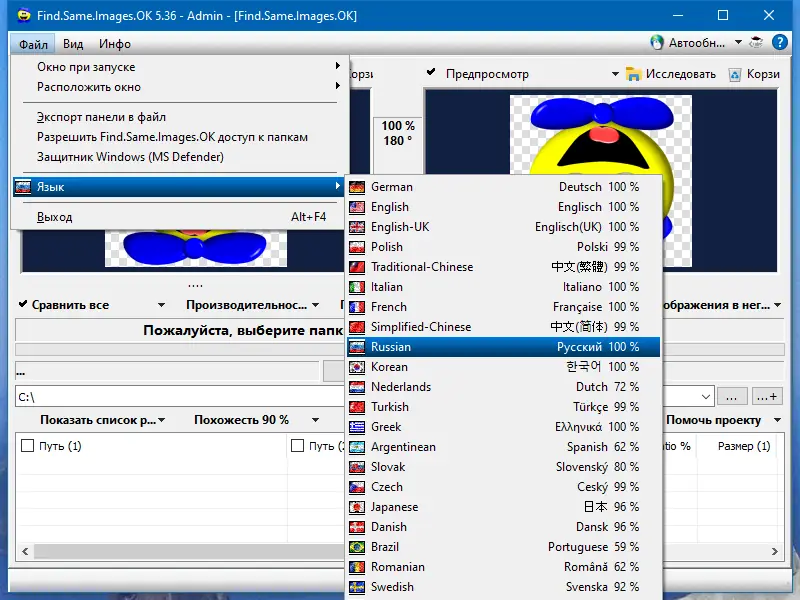
Task: Toggle the Предпросмотр checkmark
Action: [x=431, y=72]
